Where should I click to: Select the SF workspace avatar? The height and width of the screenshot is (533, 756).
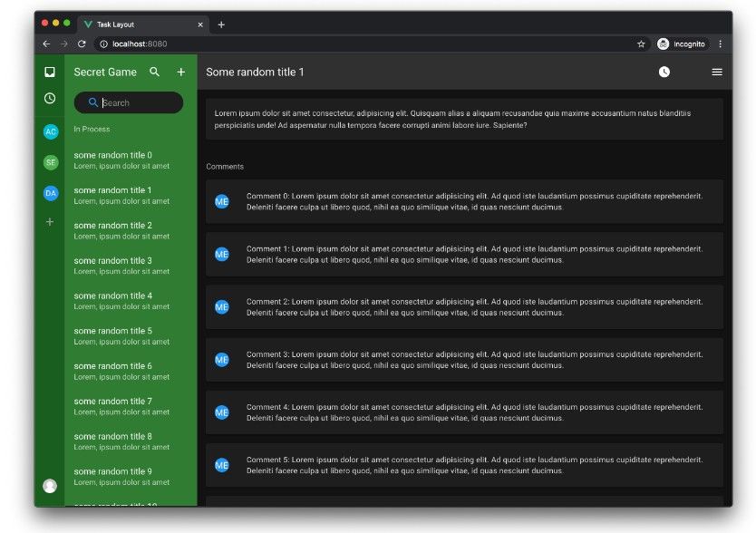(x=51, y=162)
